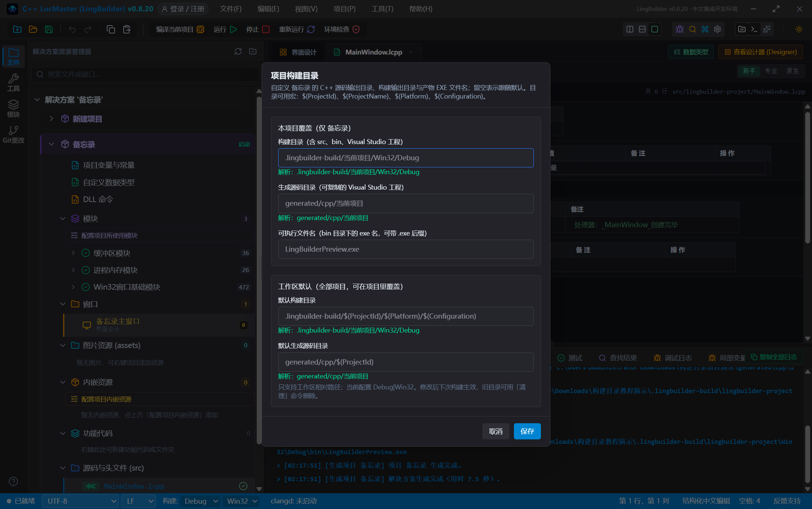Open the Debug configuration dropdown
The width and height of the screenshot is (812, 509).
(200, 501)
